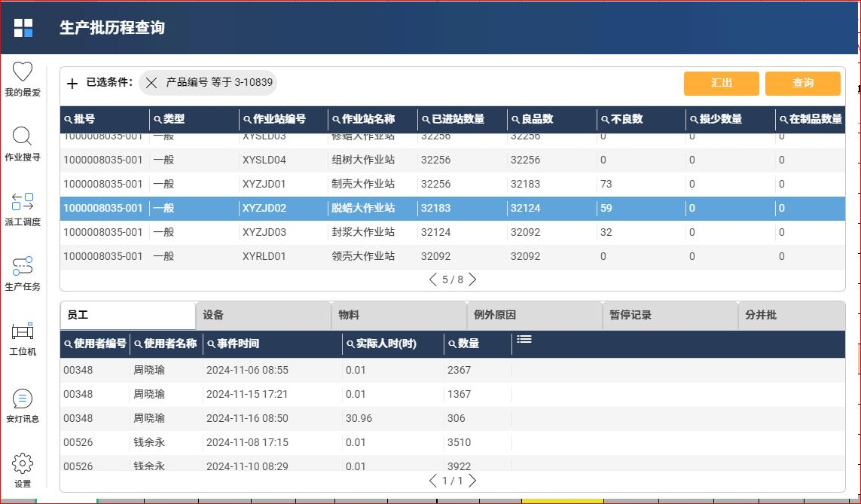Screen dimensions: 861x504
Task: Open 设置 settings gear icon
Action: [x=23, y=463]
